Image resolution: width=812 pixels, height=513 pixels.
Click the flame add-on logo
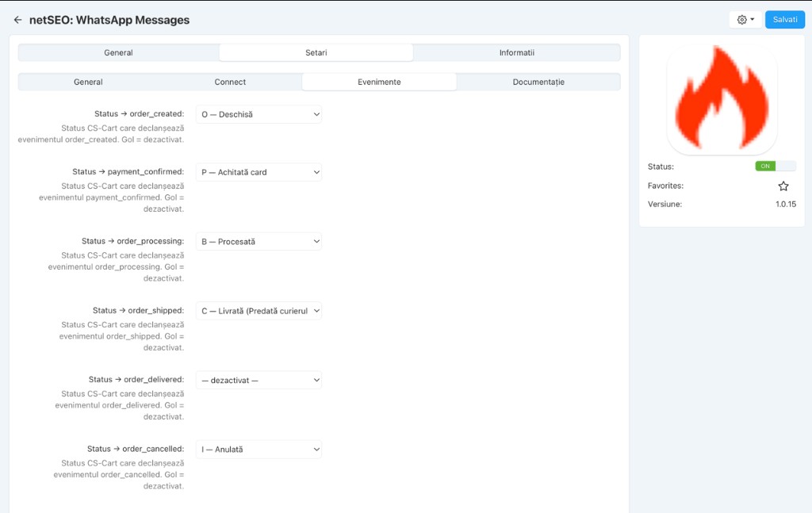coord(722,99)
